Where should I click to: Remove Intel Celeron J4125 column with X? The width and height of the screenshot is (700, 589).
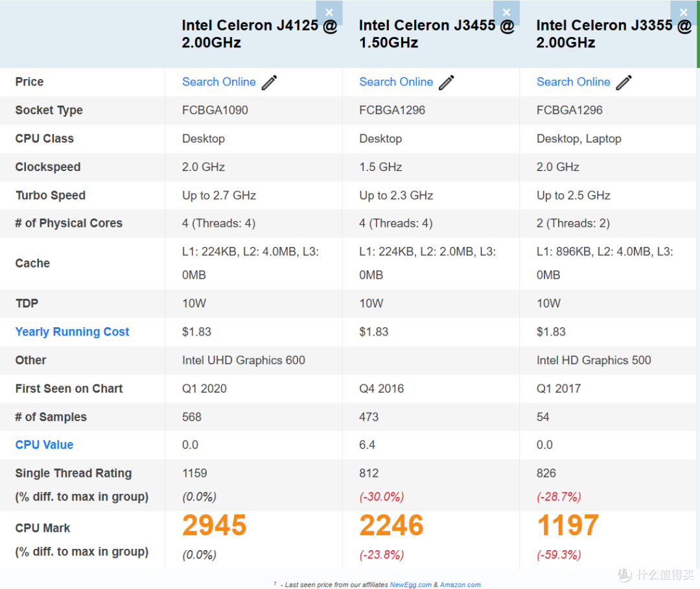[x=329, y=12]
